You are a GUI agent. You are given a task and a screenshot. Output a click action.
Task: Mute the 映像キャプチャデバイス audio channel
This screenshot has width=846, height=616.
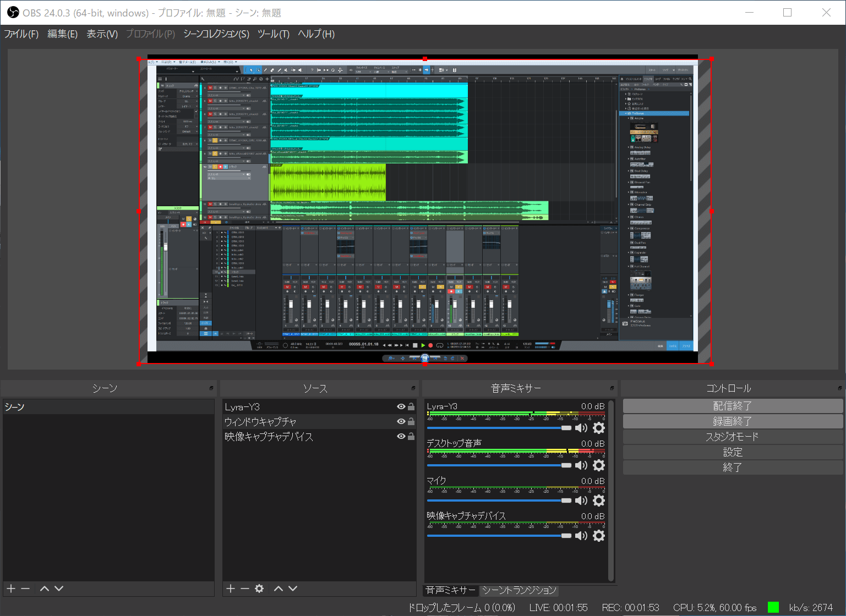click(581, 536)
